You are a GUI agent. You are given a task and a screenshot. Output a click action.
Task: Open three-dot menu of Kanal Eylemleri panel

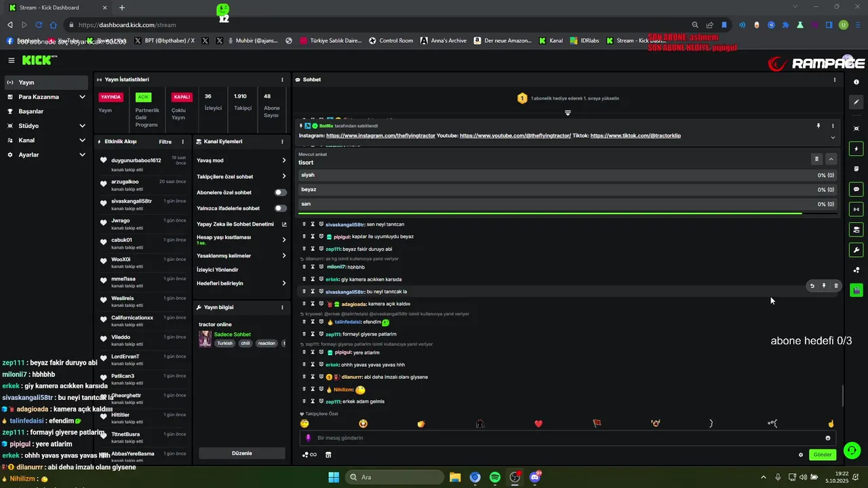click(x=282, y=142)
